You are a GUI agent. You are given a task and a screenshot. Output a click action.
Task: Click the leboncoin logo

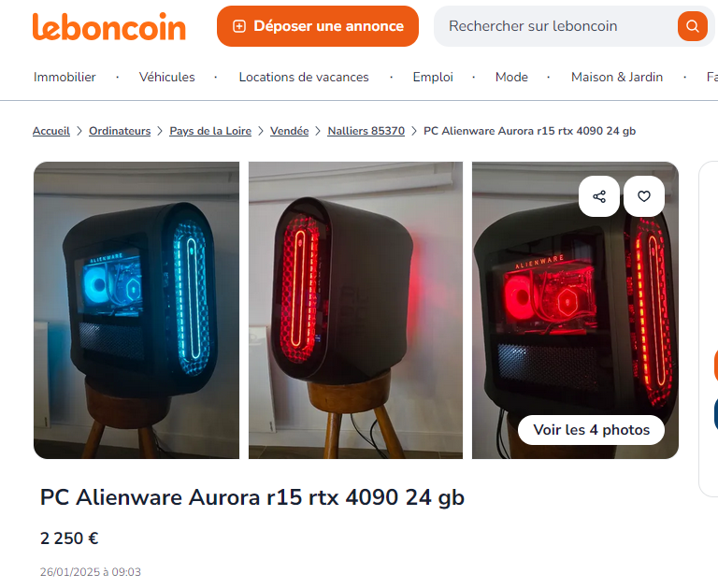109,26
